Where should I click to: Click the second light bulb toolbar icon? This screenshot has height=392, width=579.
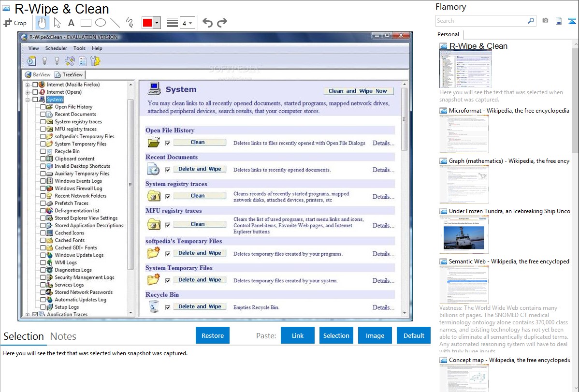(57, 61)
